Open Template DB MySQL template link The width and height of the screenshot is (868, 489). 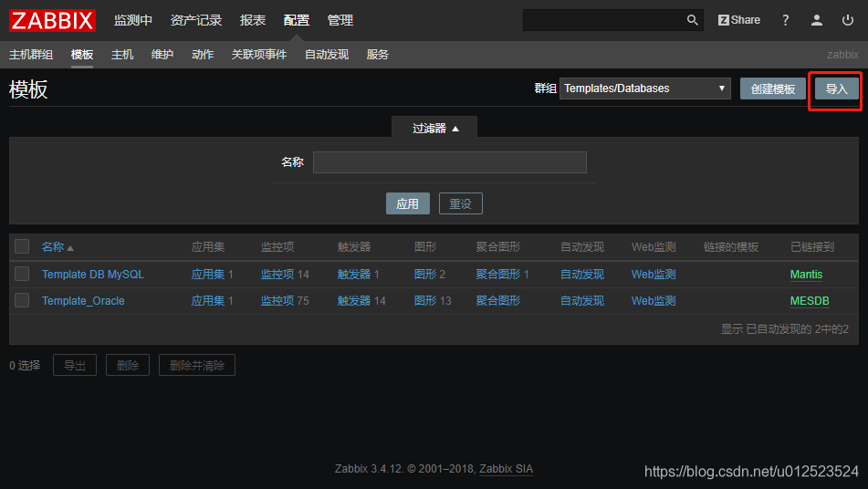coord(93,275)
